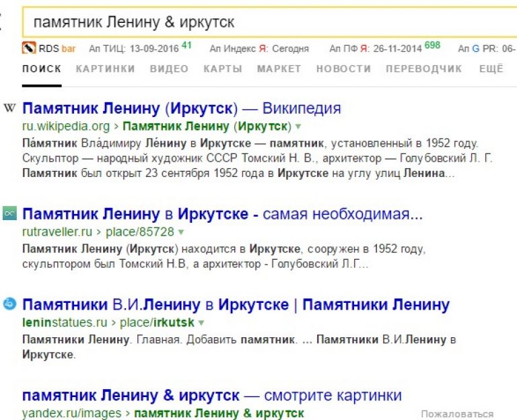The width and height of the screenshot is (517, 420).
Task: Click snippet text 'скульптором был Томский Н.В'
Action: 104,264
